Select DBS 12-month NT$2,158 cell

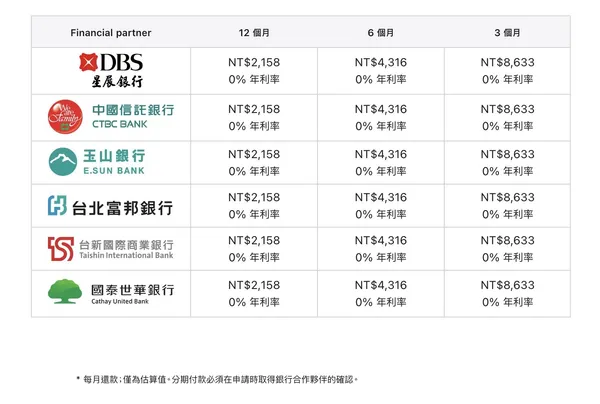pos(254,62)
